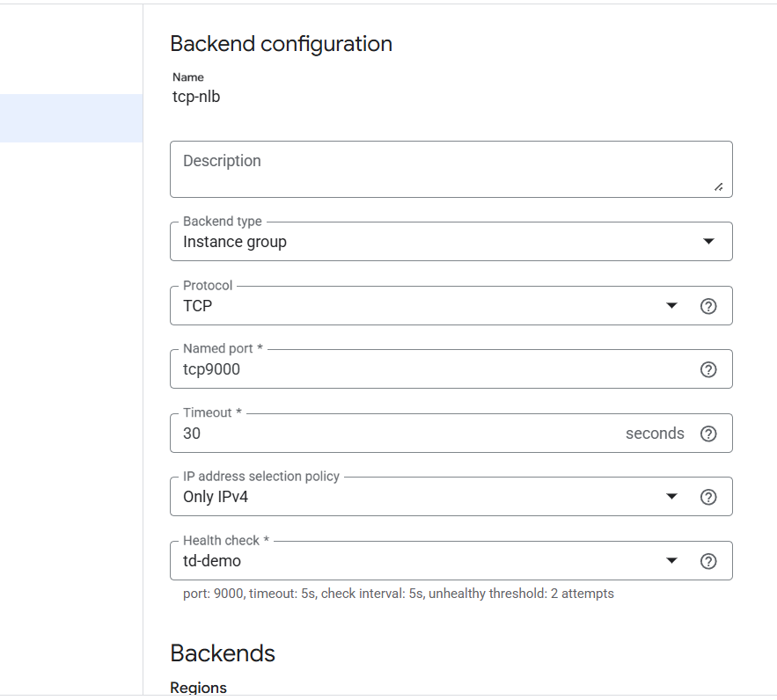Click the tcp-nlb name value

tap(196, 97)
